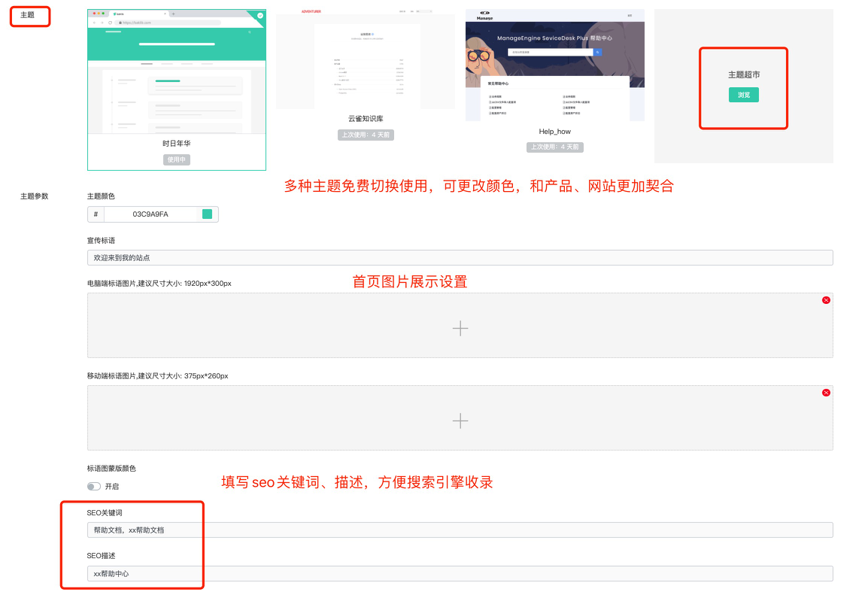The height and width of the screenshot is (592, 868).
Task: Click the 使用中 badge under 时日年华
Action: coord(177,159)
